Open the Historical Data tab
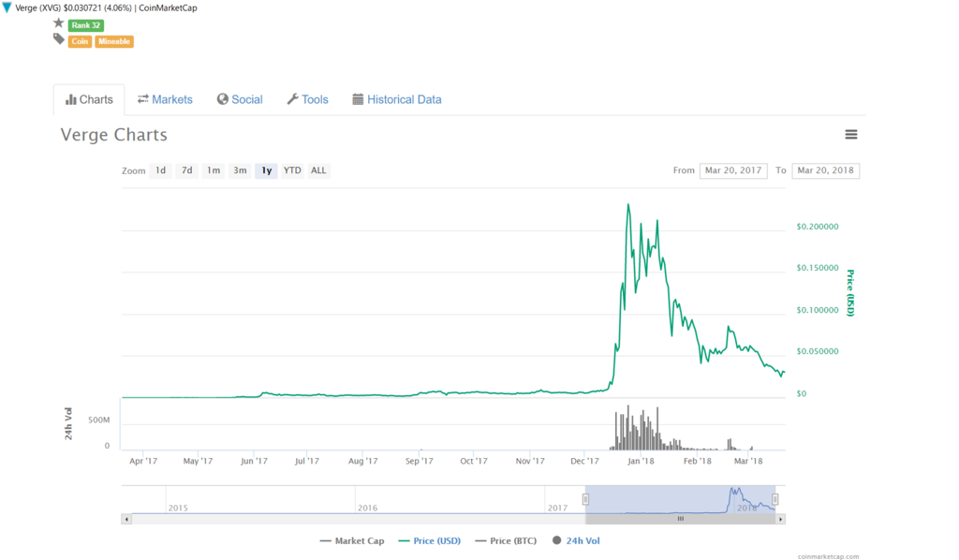Viewport: 959px width, 560px height. point(397,99)
